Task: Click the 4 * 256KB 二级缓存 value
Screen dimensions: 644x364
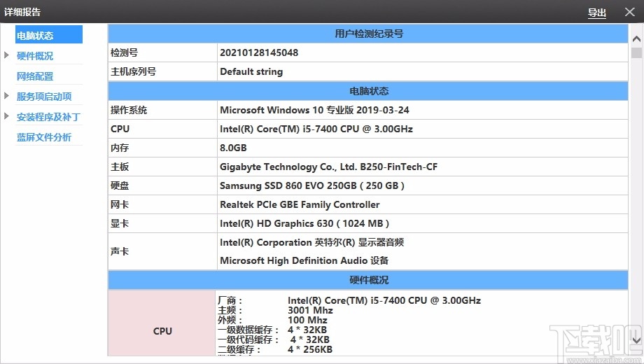Action: tap(310, 349)
